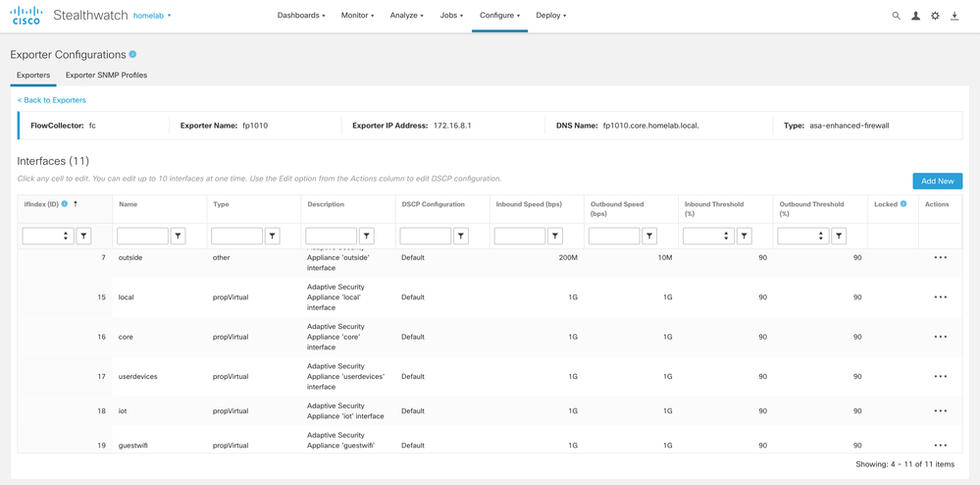Viewport: 980px width, 485px height.
Task: Click ifIndex sort arrow ascending
Action: 76,204
